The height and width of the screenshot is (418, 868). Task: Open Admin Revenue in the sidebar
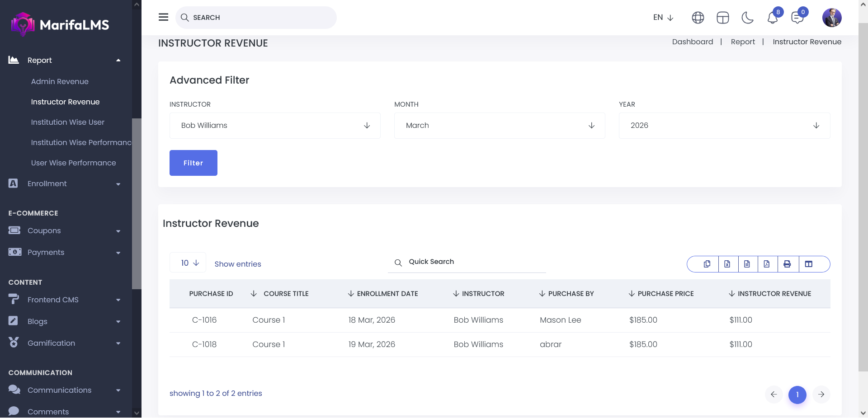60,81
